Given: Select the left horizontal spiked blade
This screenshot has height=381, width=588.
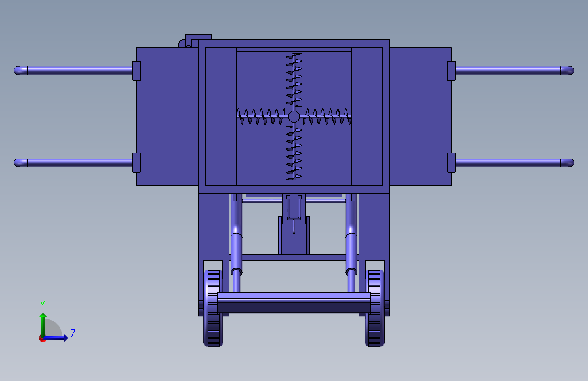Looking at the screenshot, I should (x=261, y=117).
